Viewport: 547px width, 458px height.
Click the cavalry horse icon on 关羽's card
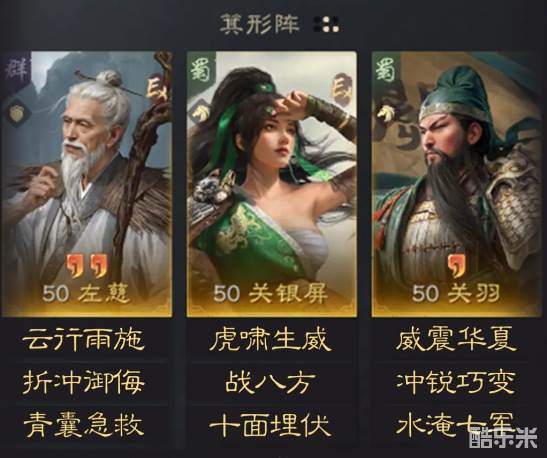(385, 114)
